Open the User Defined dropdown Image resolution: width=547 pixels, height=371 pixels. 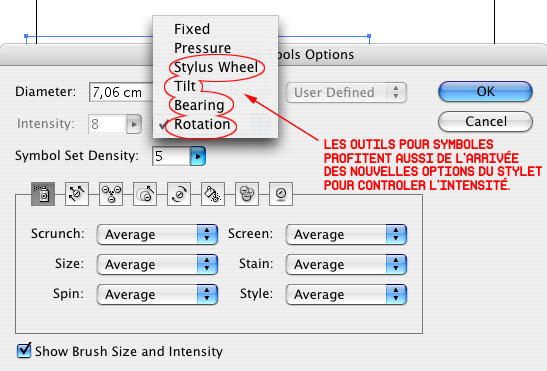[x=346, y=92]
